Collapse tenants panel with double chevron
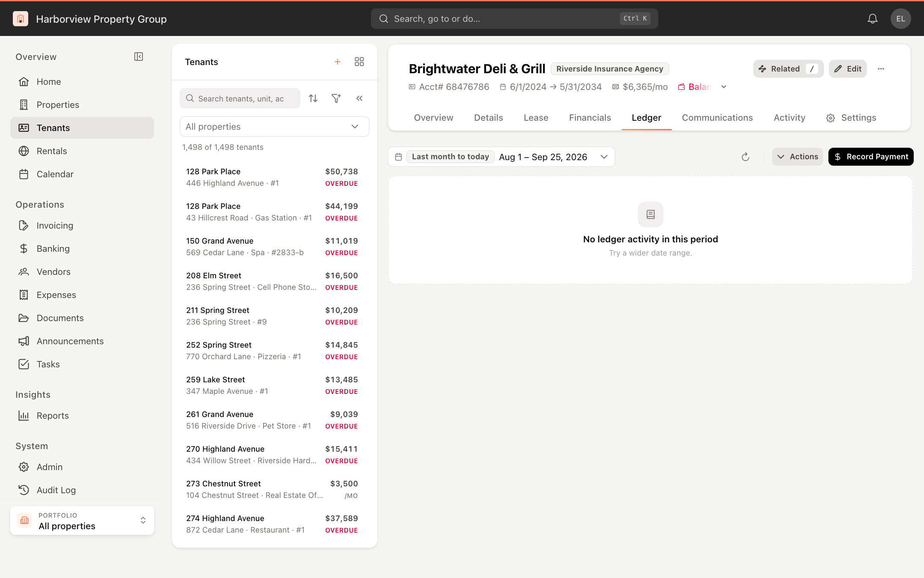The height and width of the screenshot is (578, 924). coord(359,98)
